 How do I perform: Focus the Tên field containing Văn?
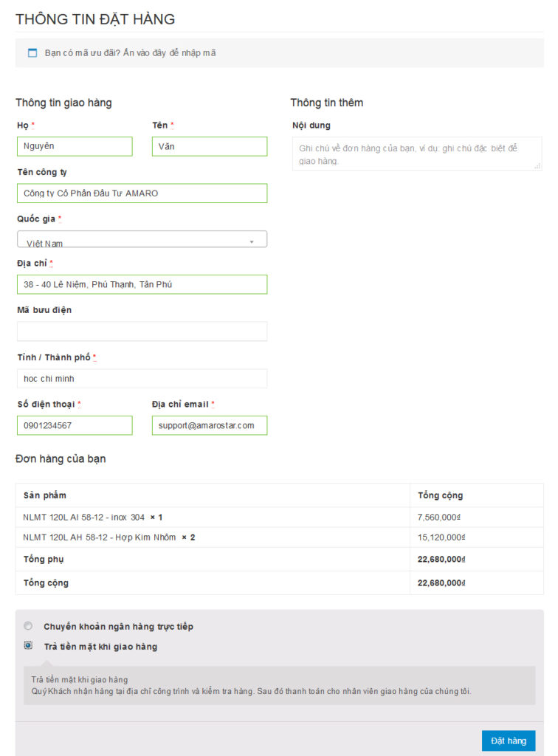click(x=210, y=147)
